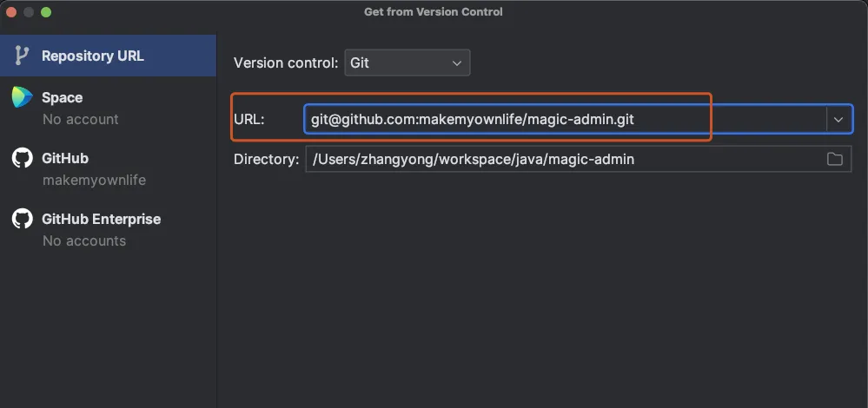This screenshot has height=408, width=868.
Task: Open the Version control Git dropdown
Action: click(407, 63)
